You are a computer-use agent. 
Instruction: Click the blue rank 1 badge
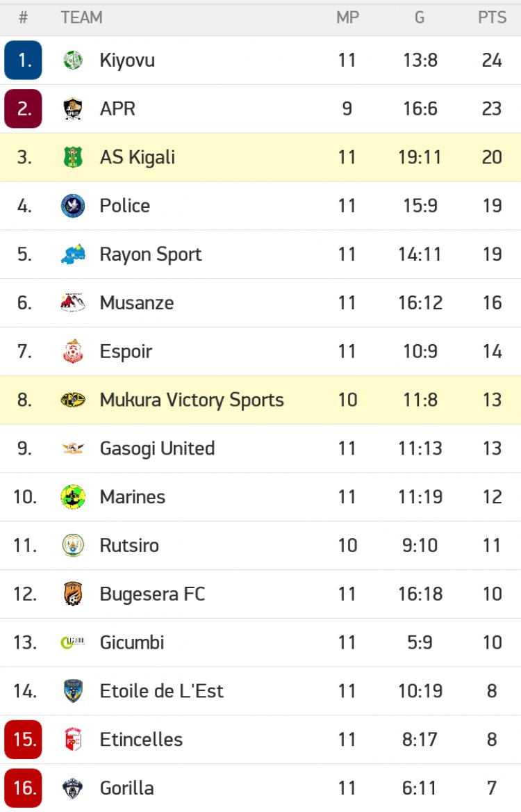point(24,60)
